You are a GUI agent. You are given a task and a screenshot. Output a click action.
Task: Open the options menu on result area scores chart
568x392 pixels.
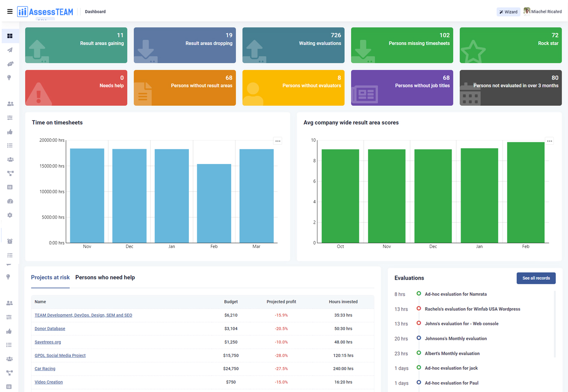point(549,141)
